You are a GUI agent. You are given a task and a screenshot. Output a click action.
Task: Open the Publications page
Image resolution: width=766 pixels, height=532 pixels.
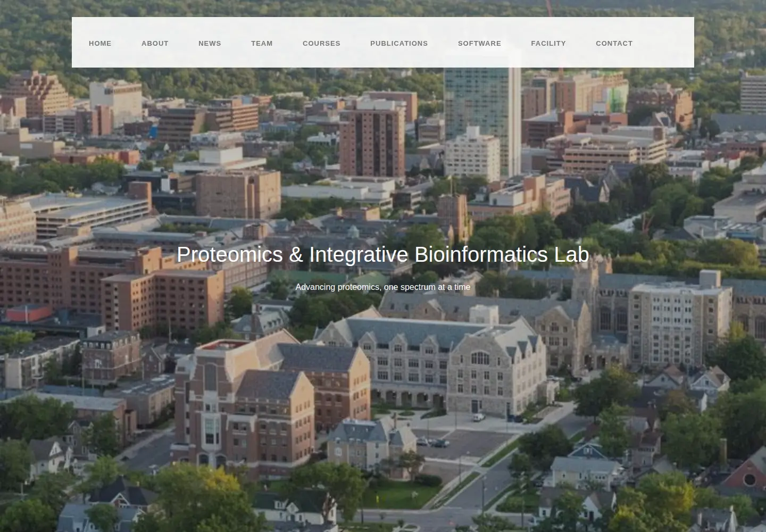pyautogui.click(x=399, y=44)
